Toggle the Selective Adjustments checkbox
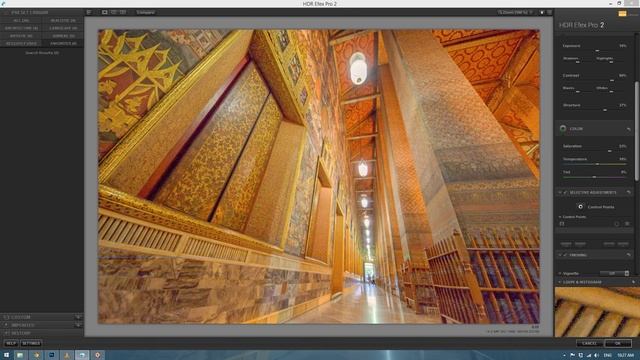Screen dimensions: 640x360 (x=565, y=192)
